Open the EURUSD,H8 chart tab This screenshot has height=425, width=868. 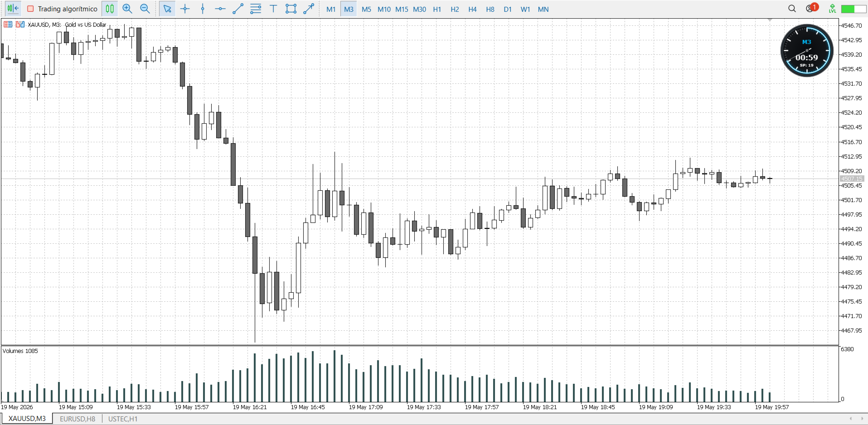click(78, 419)
